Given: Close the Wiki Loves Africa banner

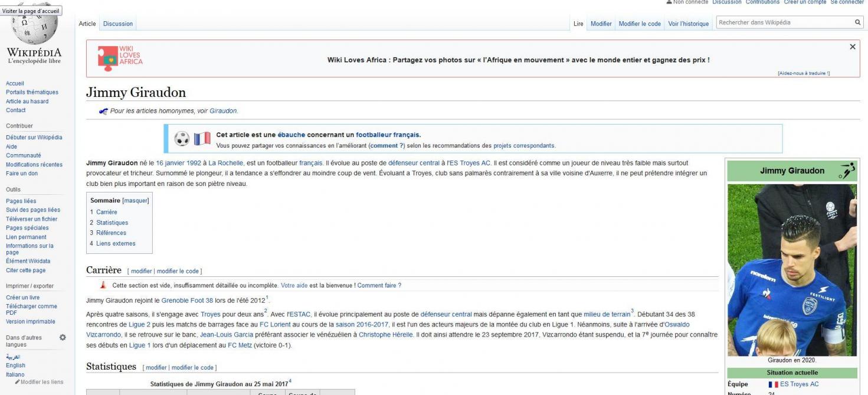Looking at the screenshot, I should (852, 47).
